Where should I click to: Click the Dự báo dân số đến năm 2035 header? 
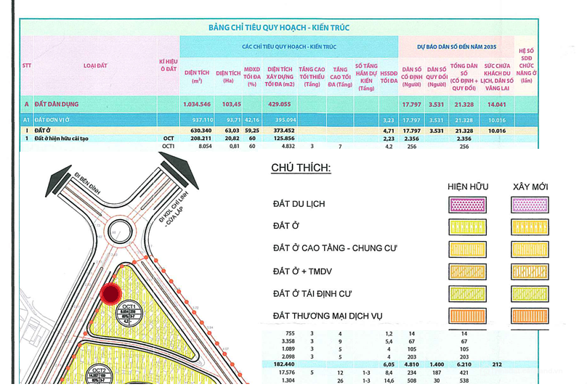(457, 46)
